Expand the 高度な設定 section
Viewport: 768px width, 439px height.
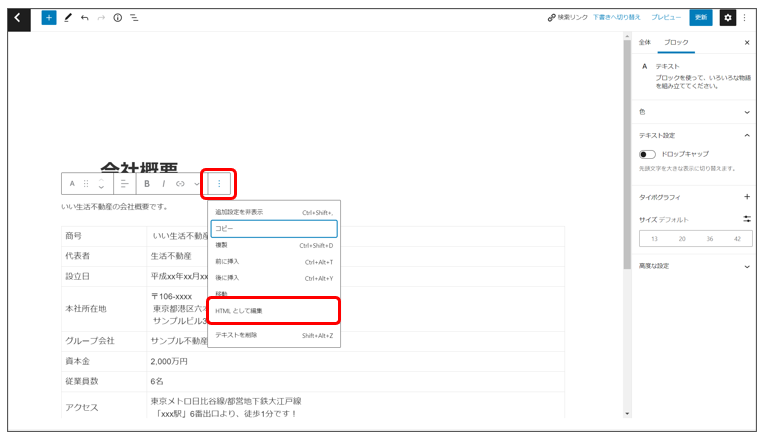point(746,266)
